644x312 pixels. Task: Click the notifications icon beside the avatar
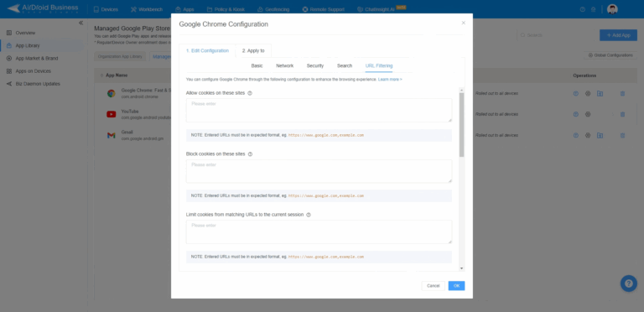click(x=593, y=9)
